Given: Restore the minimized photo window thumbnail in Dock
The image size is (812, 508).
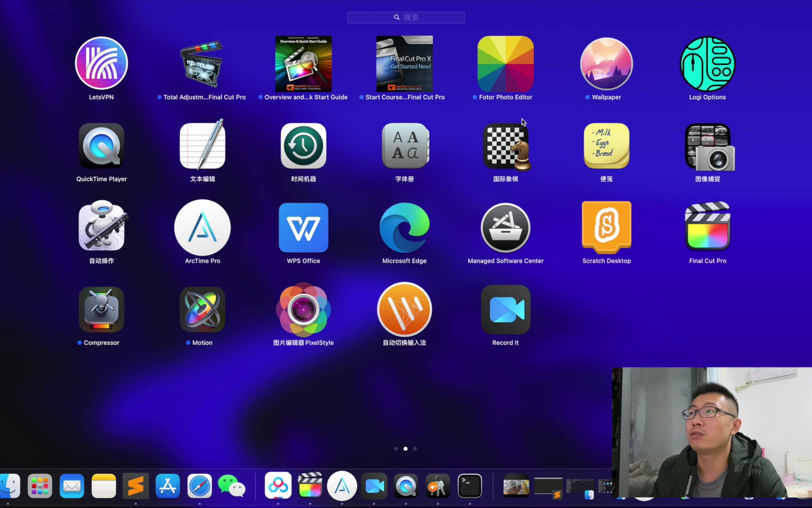Looking at the screenshot, I should (x=516, y=486).
